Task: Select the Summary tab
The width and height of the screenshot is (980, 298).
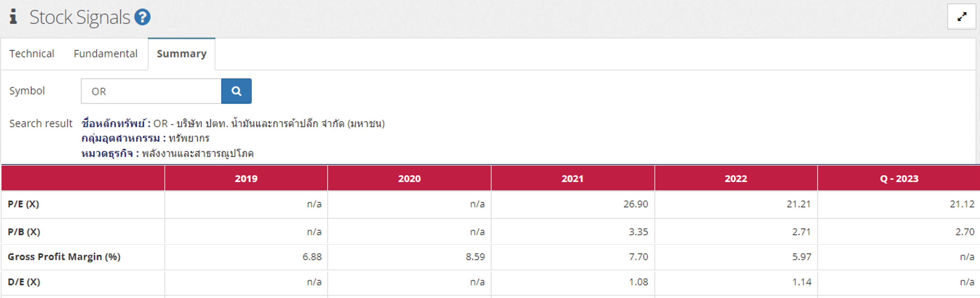Action: (x=182, y=54)
